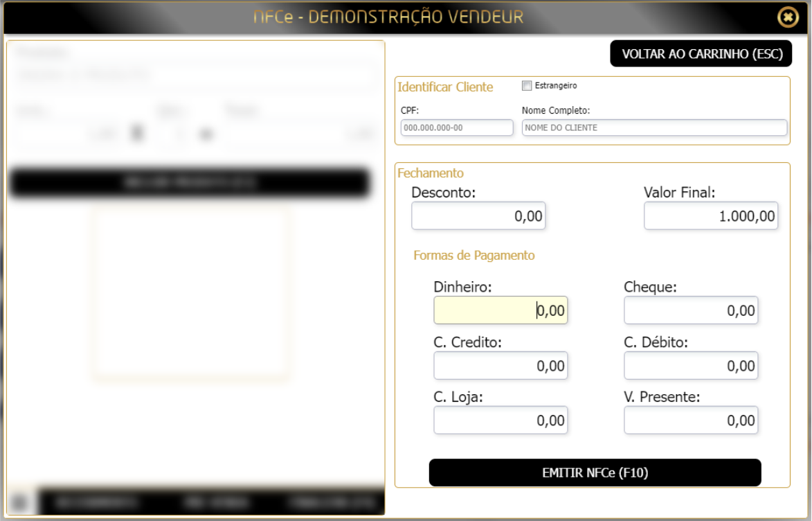Click the Cheque payment field
The width and height of the screenshot is (812, 521).
(x=691, y=310)
